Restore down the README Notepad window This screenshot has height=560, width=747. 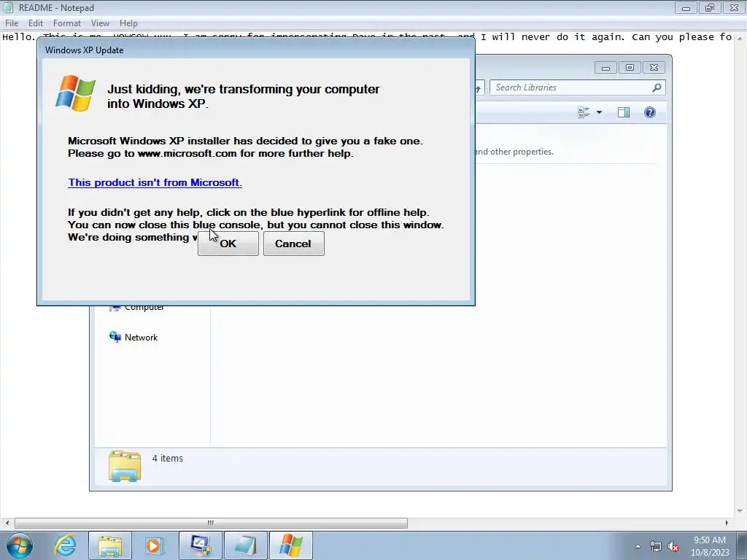710,8
